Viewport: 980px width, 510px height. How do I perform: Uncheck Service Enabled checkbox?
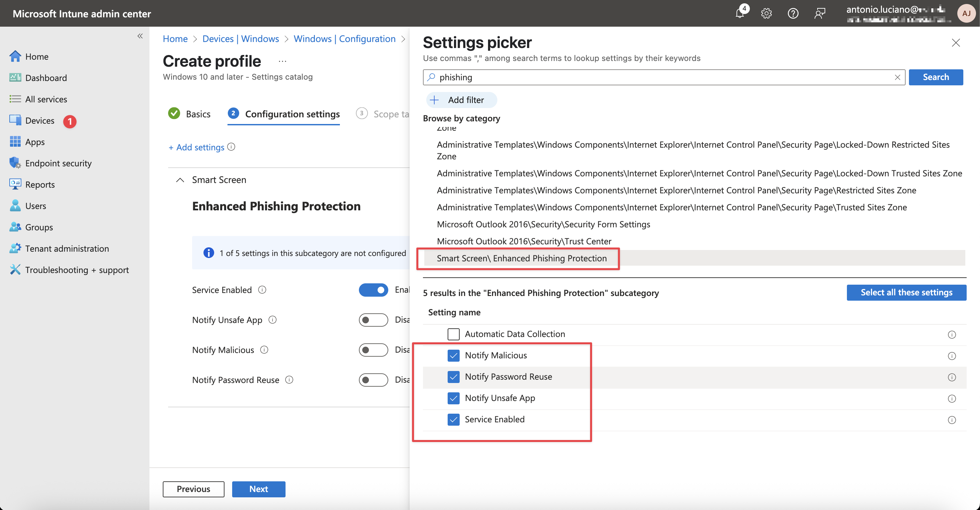(x=453, y=419)
